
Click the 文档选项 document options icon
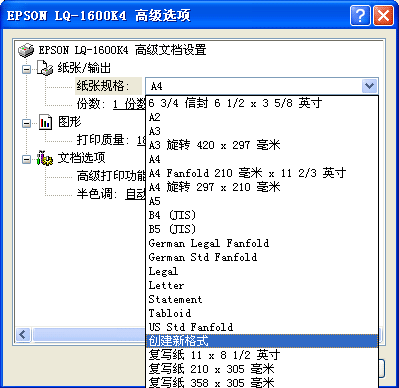45,158
